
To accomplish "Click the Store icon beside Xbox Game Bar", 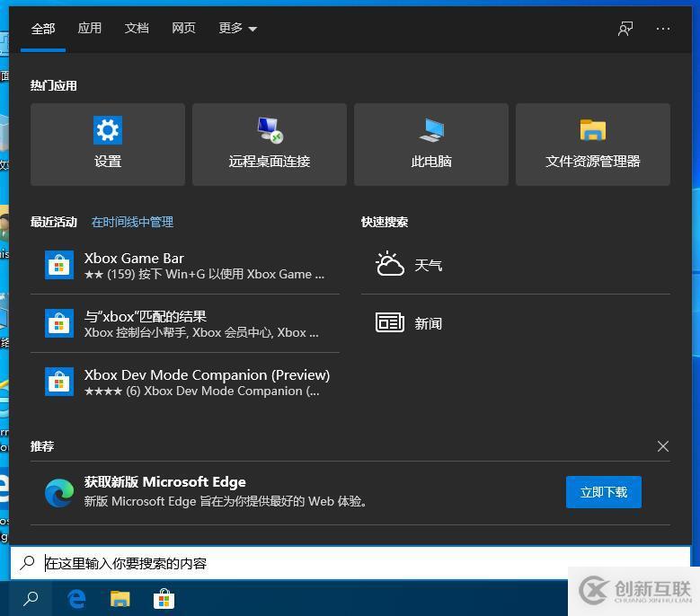I will [x=59, y=265].
